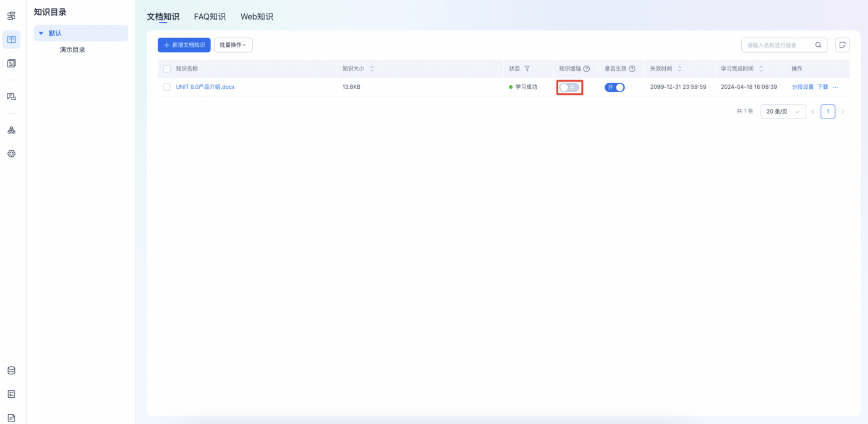868x424 pixels.
Task: Switch to the Web知识 tab
Action: [257, 17]
